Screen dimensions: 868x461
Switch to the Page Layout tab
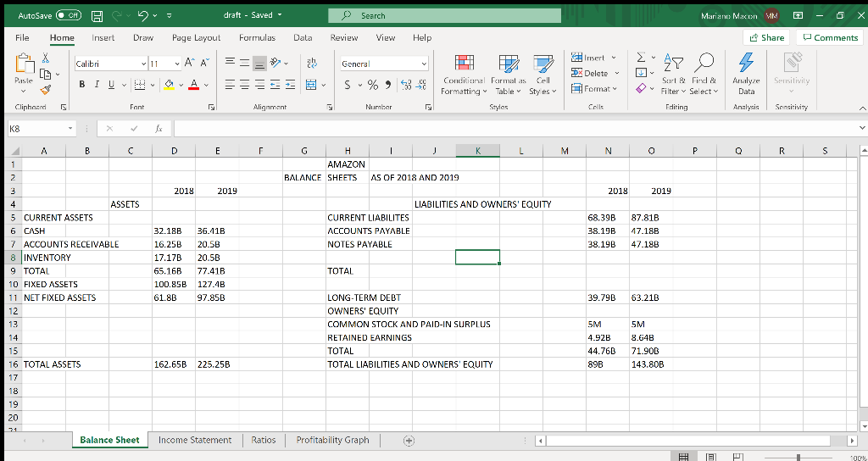click(x=196, y=37)
